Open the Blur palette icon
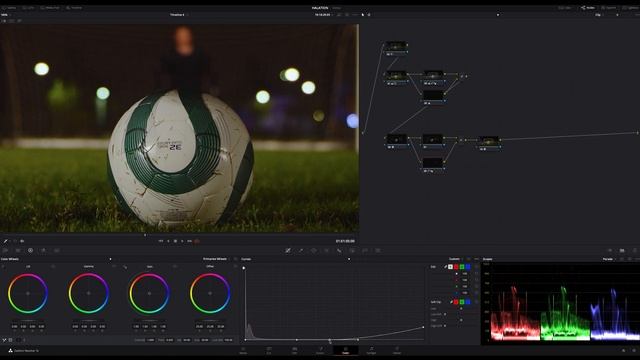Viewport: 640px width, 360px height. [352, 250]
